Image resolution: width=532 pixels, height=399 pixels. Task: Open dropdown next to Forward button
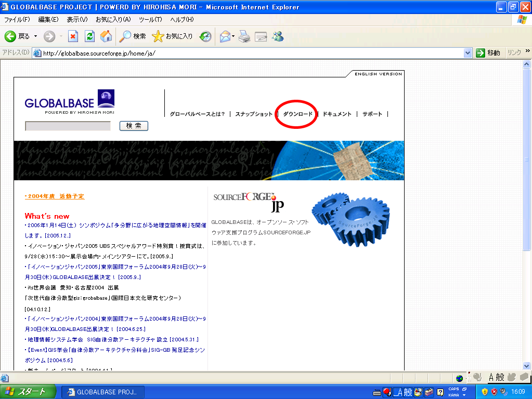pos(61,36)
